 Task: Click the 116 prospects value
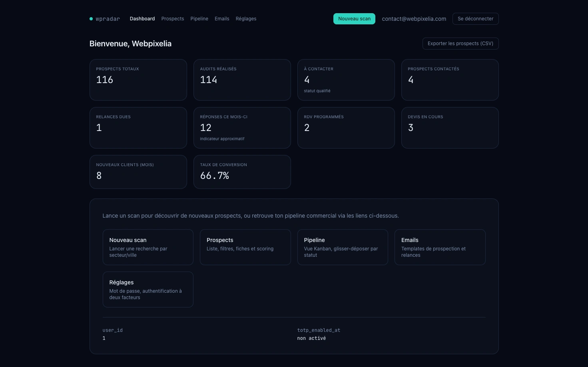pos(105,80)
